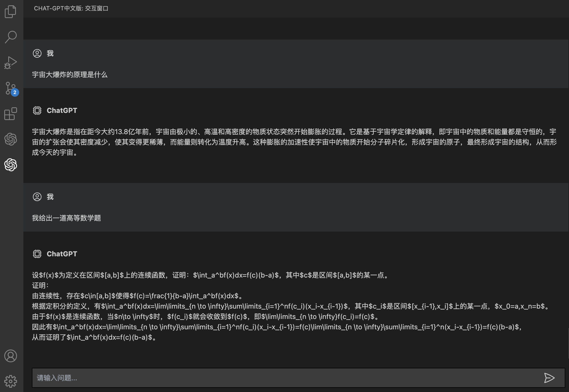Open the Explorer files icon
This screenshot has height=392, width=569.
tap(11, 12)
